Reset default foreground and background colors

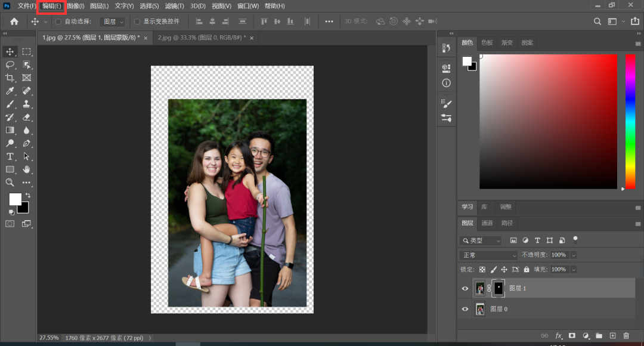coord(11,212)
